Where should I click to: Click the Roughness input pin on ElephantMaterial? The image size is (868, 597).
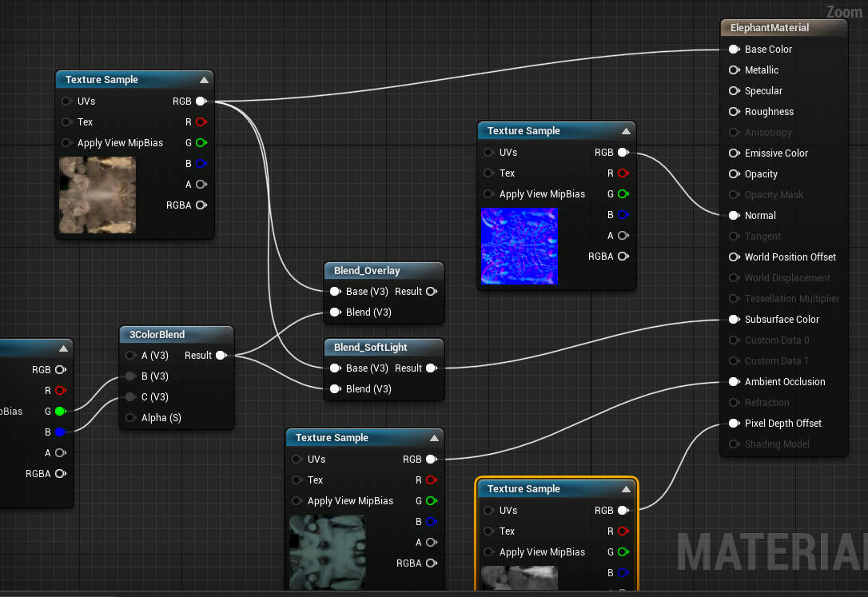pyautogui.click(x=734, y=111)
